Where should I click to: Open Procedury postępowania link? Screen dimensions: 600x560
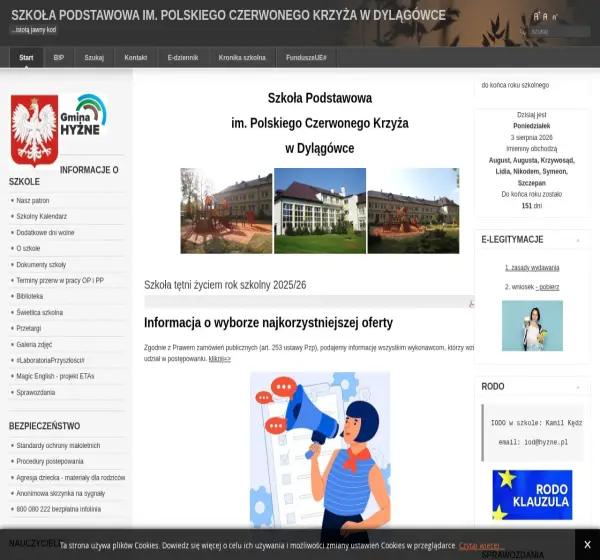click(x=50, y=461)
